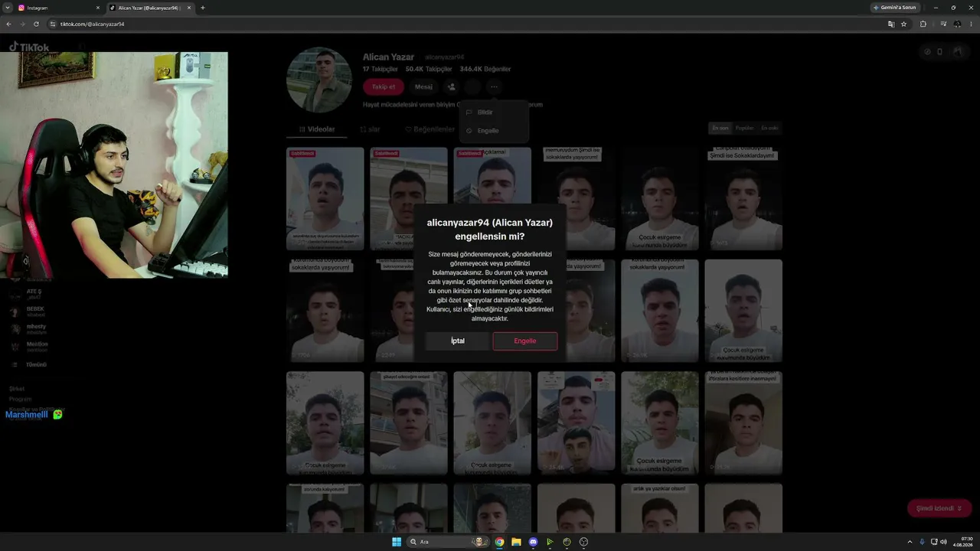Click the 'Şimdi izlendi' button
This screenshot has height=551, width=980.
(x=939, y=508)
